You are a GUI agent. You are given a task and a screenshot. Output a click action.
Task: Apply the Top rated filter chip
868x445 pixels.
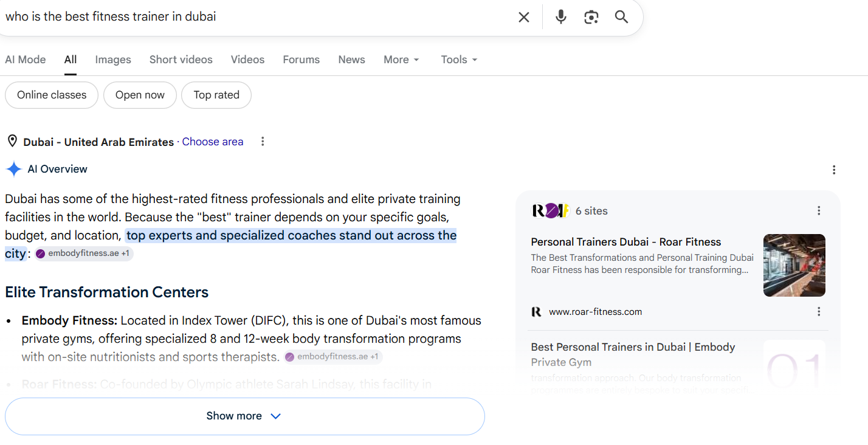pyautogui.click(x=216, y=95)
